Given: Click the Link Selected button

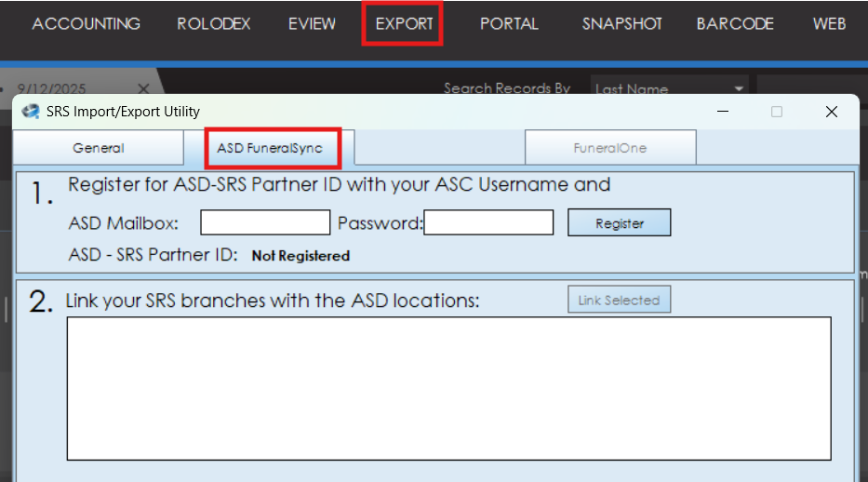Looking at the screenshot, I should click(619, 300).
